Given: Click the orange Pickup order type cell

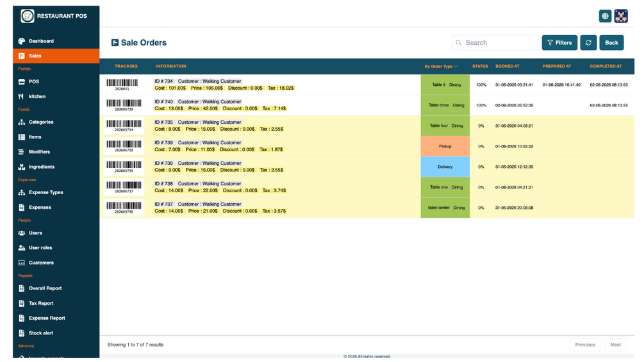Looking at the screenshot, I should pyautogui.click(x=445, y=147).
